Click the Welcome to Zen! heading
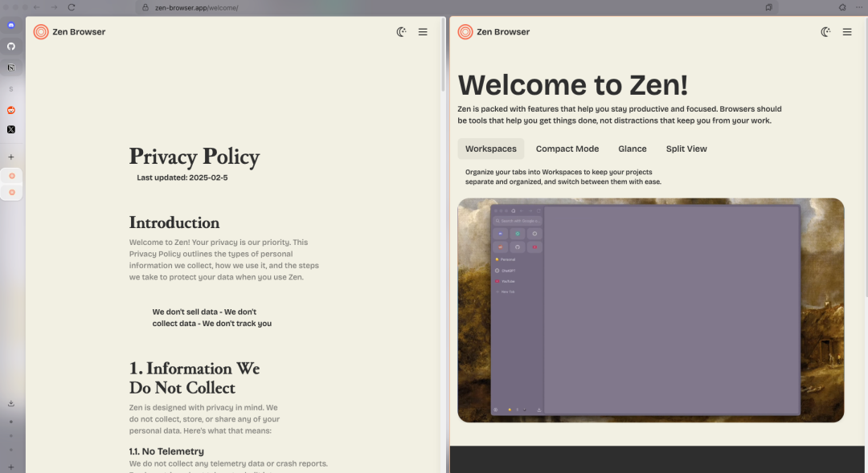Viewport: 868px width, 473px height. tap(573, 85)
